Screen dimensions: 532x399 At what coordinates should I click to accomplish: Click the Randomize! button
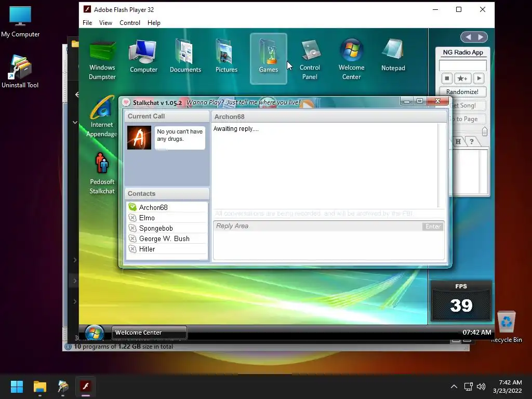pos(462,92)
